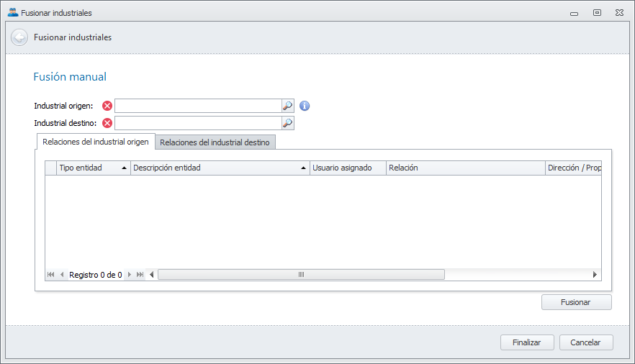This screenshot has height=364, width=635.
Task: Click the horizontal scrollbar thumb
Action: coord(301,274)
